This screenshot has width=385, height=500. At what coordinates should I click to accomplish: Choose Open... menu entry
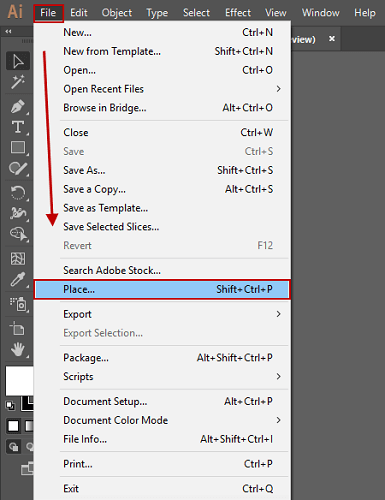coord(162,70)
